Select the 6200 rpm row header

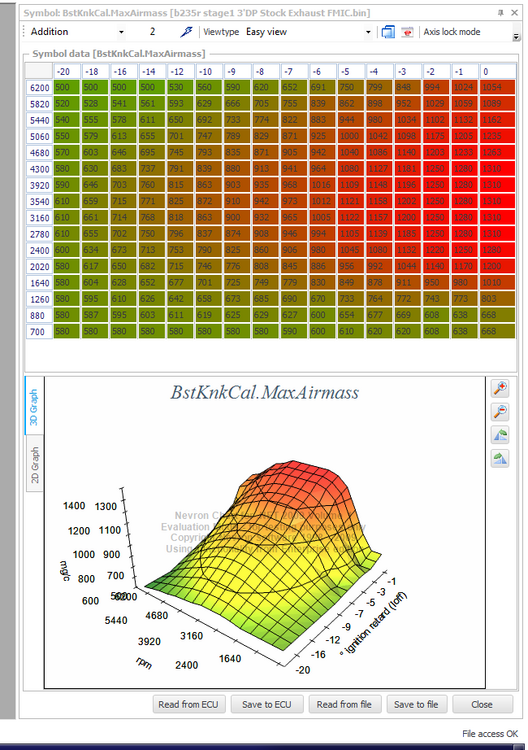click(39, 88)
